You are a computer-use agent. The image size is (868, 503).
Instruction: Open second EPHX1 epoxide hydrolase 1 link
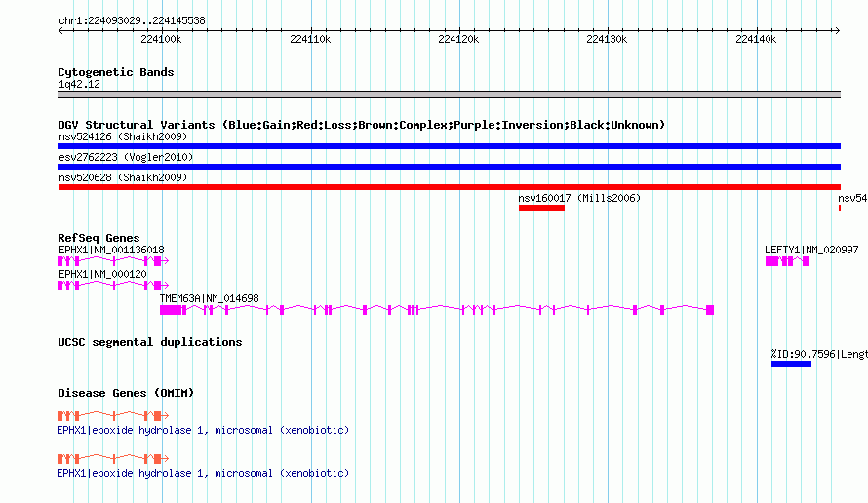click(x=203, y=474)
